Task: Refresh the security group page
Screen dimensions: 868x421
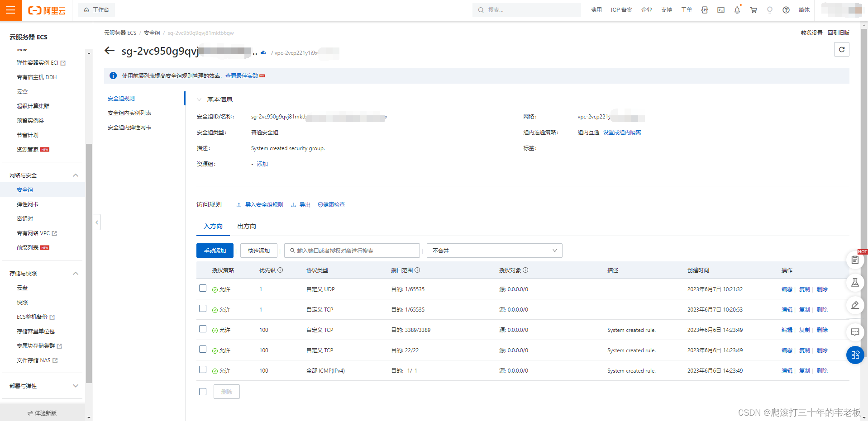Action: (842, 49)
